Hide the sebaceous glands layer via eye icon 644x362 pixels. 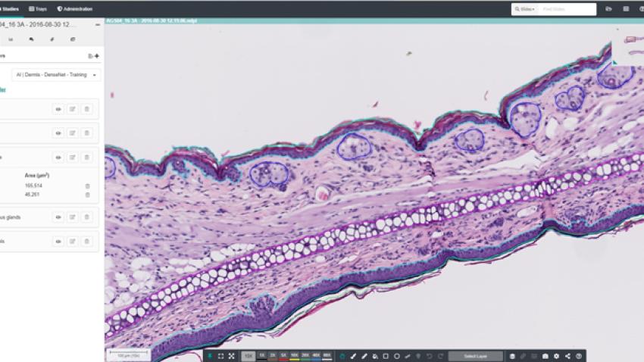(x=58, y=217)
